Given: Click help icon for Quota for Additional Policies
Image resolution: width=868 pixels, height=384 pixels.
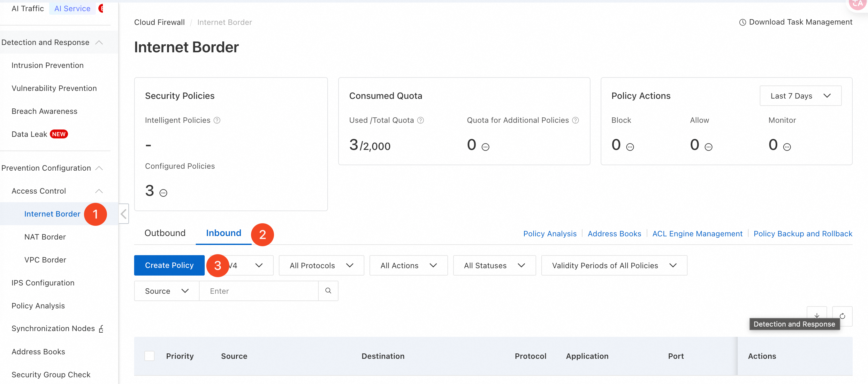Looking at the screenshot, I should pos(575,120).
